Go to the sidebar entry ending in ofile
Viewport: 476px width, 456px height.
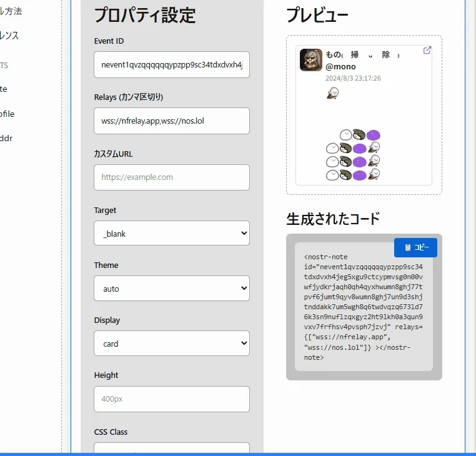click(x=7, y=114)
